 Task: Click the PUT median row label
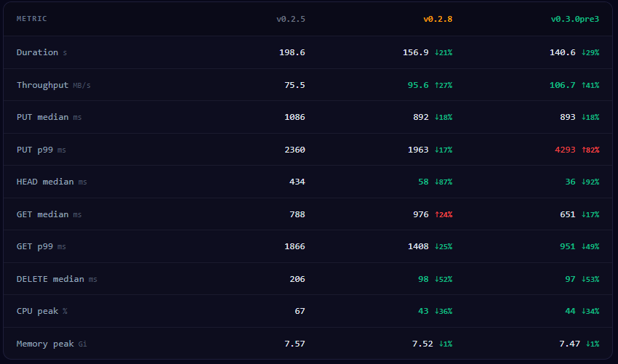(42, 117)
